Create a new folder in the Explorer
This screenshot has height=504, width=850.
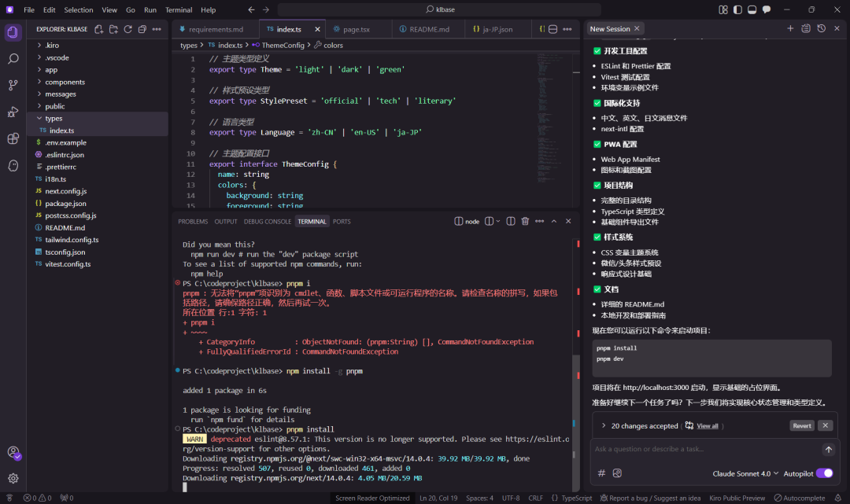[x=113, y=28]
